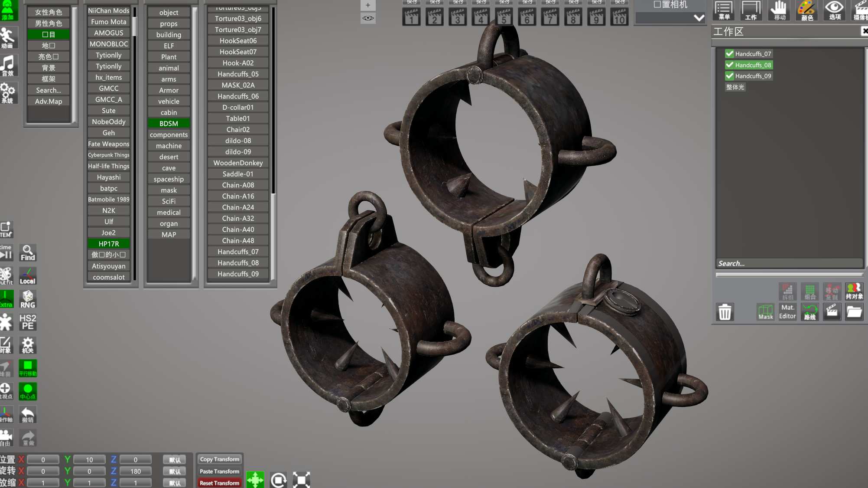Uncheck the Handcuffs_07 visibility checkbox
Viewport: 868px width, 488px height.
730,54
